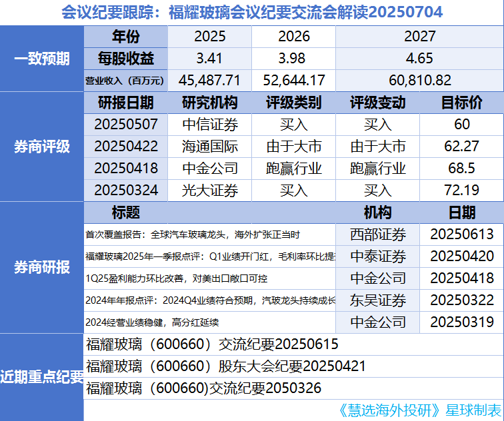Click the 日期 column header
This screenshot has width=504, height=421.
coord(461,212)
